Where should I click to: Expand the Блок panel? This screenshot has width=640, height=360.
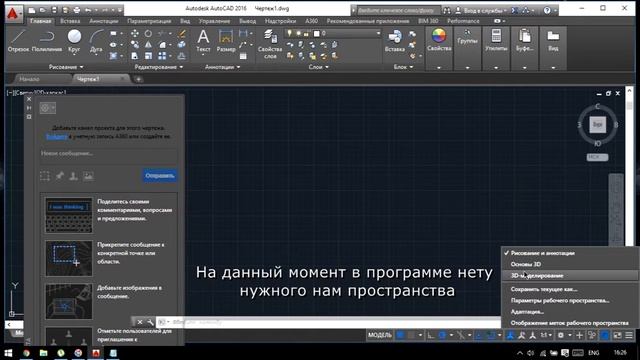pyautogui.click(x=403, y=67)
